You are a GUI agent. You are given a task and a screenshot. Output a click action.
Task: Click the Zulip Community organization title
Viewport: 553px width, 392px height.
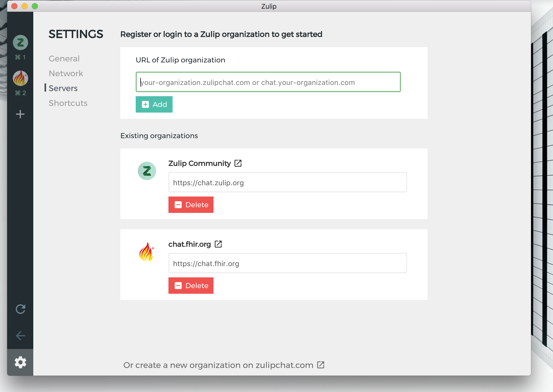pos(199,163)
